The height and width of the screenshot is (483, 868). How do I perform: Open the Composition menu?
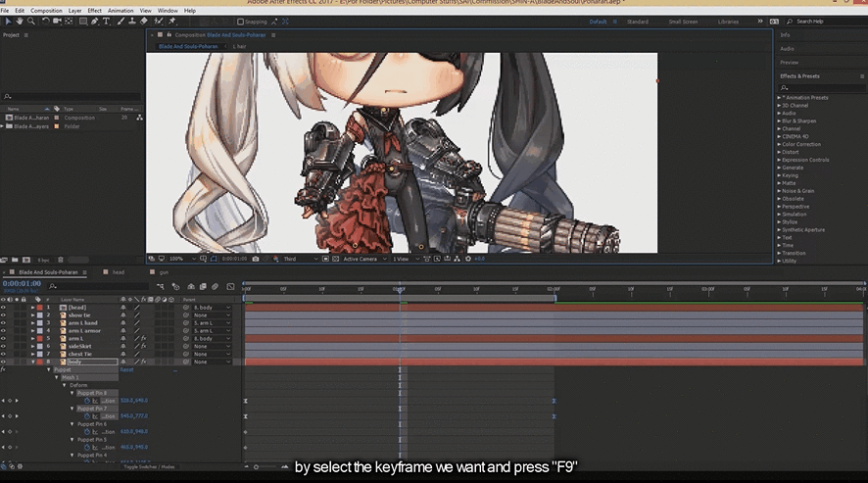click(46, 11)
